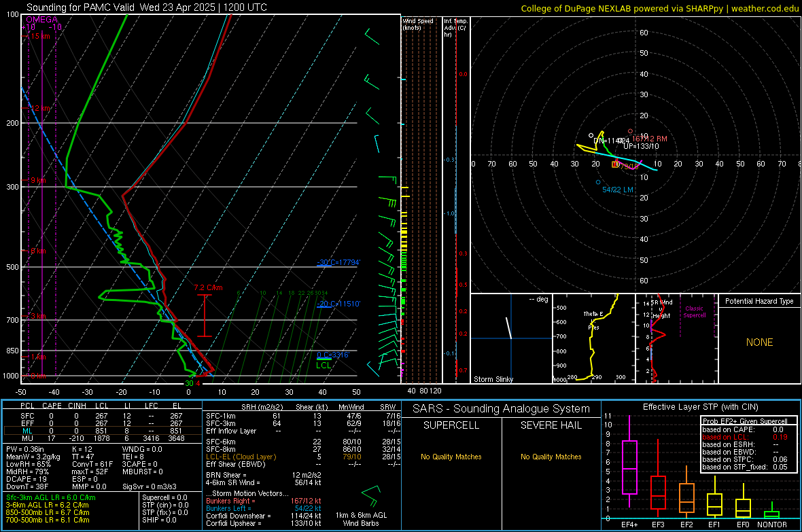Click the '15 km' height marker
Image resolution: width=802 pixels, height=532 pixels.
[x=40, y=36]
